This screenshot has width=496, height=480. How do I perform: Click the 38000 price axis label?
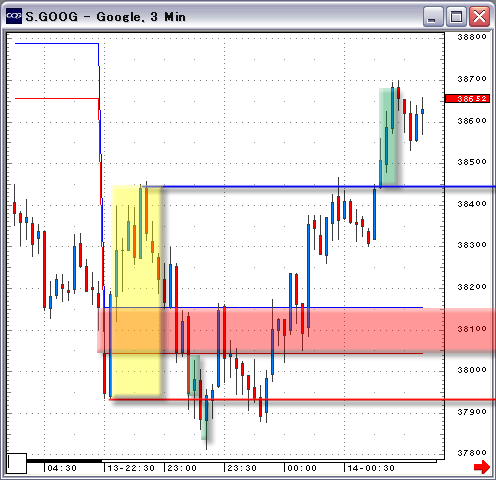click(x=472, y=370)
